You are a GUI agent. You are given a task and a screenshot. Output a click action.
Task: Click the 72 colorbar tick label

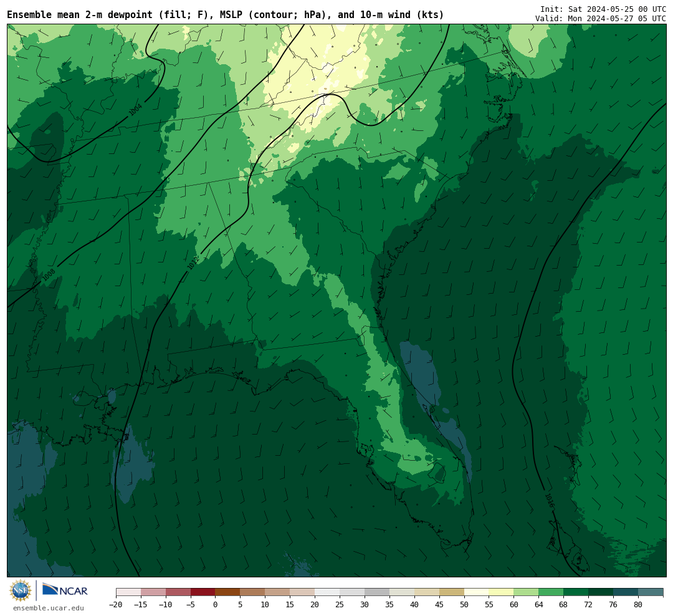[x=588, y=605]
